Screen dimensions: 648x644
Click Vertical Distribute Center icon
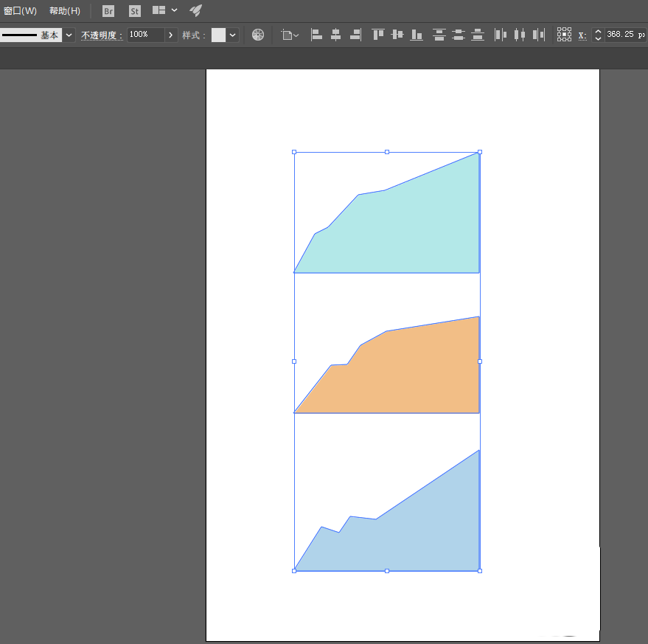coord(459,35)
